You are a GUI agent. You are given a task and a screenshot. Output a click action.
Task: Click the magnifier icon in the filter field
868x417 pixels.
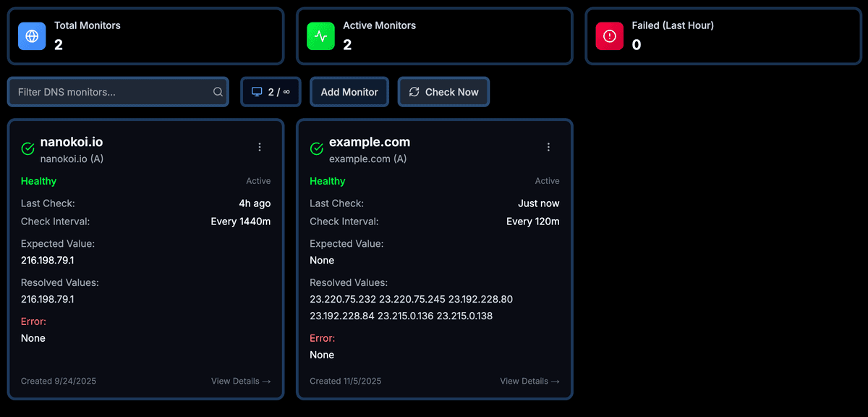pos(218,92)
